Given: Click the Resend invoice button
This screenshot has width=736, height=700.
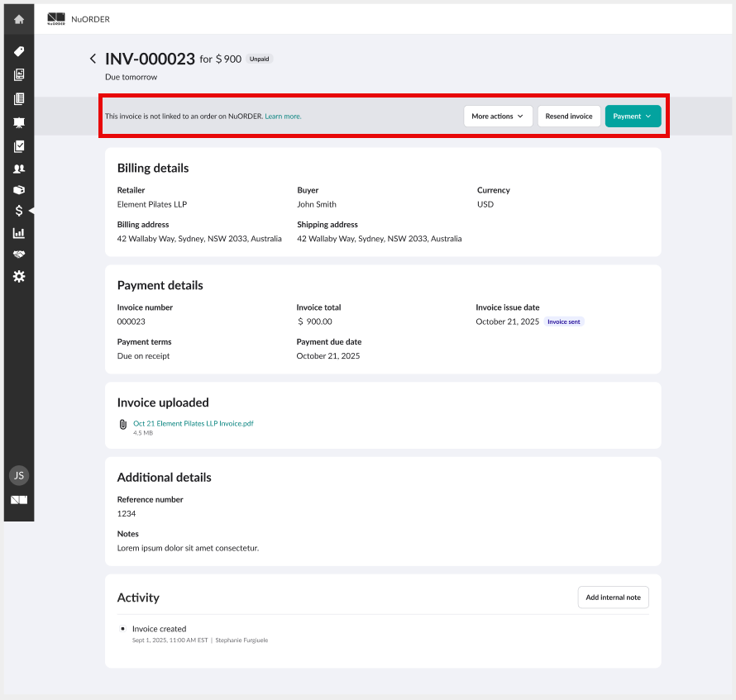Looking at the screenshot, I should pos(569,117).
